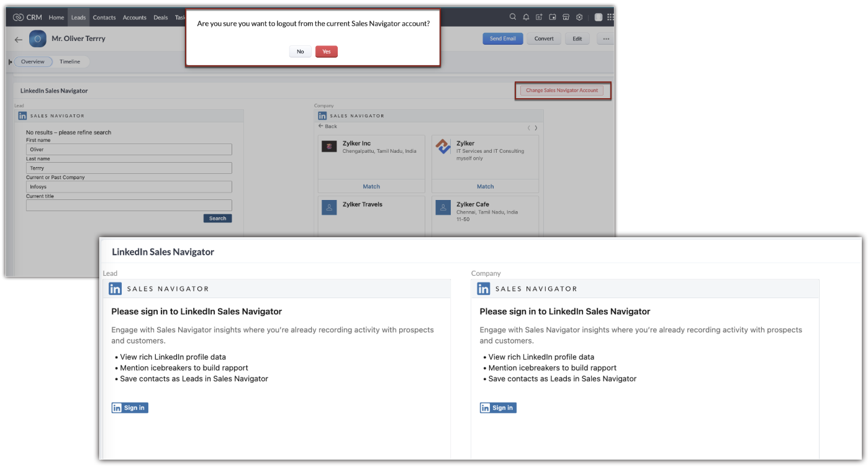The width and height of the screenshot is (868, 472).
Task: Click Sign in button in Company widget
Action: 498,408
